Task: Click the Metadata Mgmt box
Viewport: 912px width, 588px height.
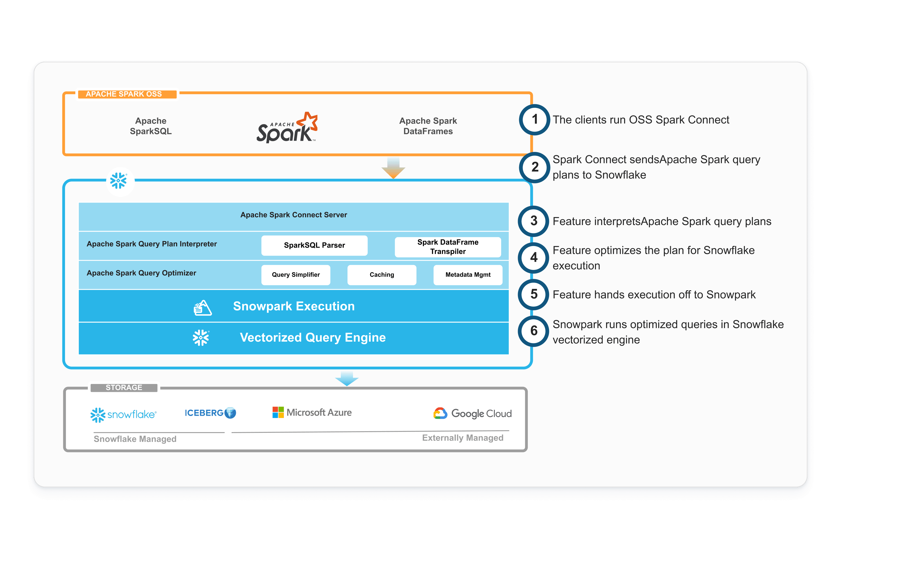Action: (468, 275)
